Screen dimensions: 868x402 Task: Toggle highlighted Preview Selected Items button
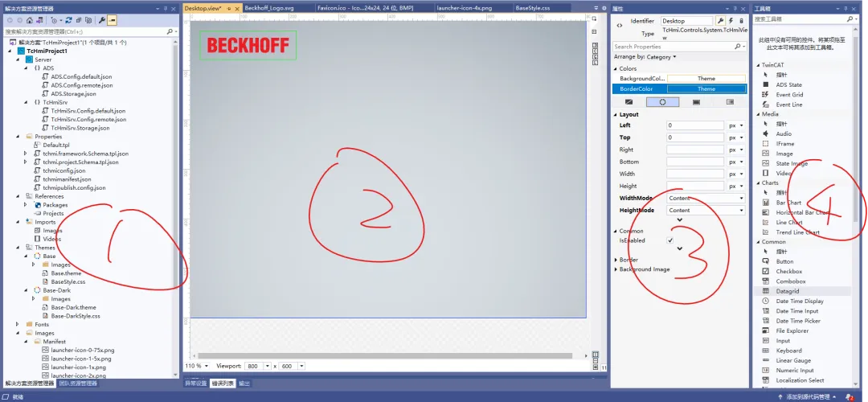[112, 20]
